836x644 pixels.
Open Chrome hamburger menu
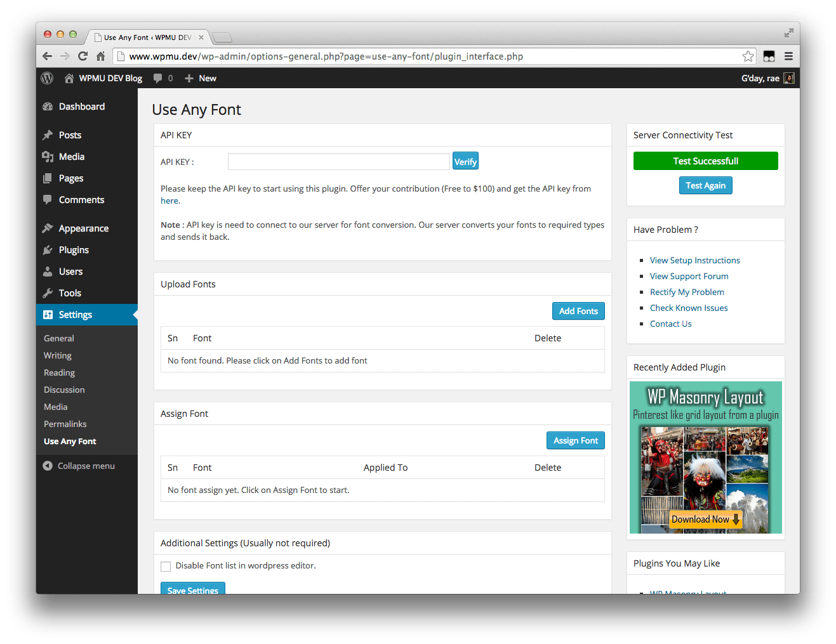[x=788, y=56]
